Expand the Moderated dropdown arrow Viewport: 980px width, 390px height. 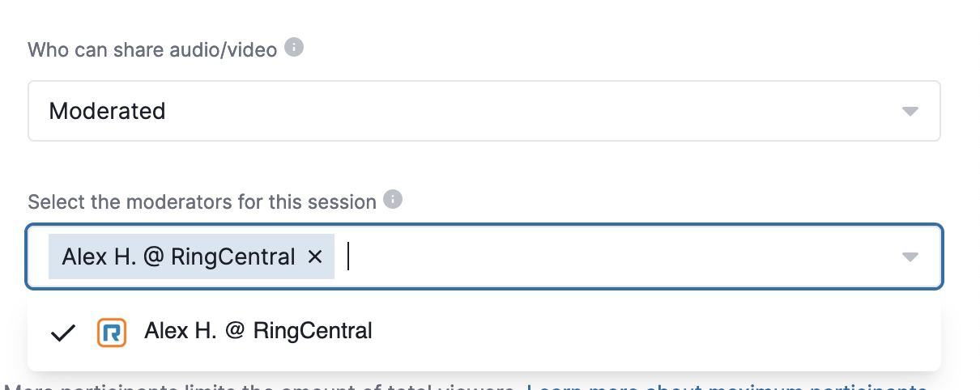(x=910, y=111)
